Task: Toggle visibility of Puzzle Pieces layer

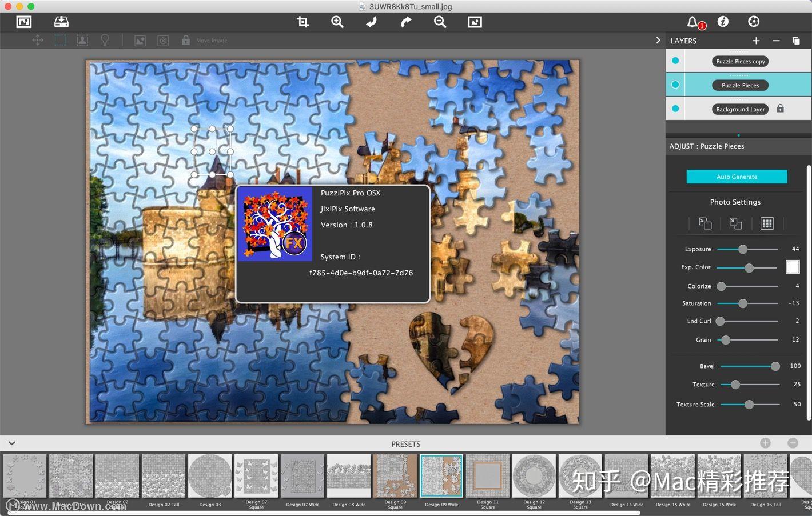Action: [675, 85]
